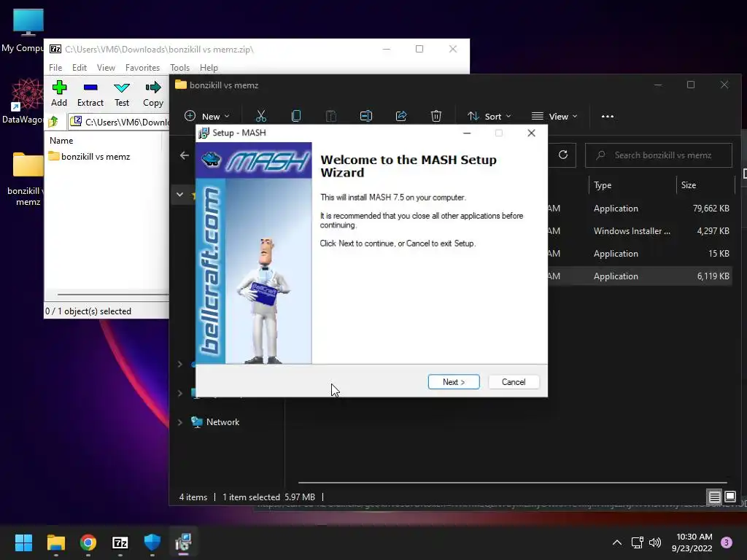Open File menu in 7-Zip
This screenshot has width=747, height=560.
(x=55, y=68)
